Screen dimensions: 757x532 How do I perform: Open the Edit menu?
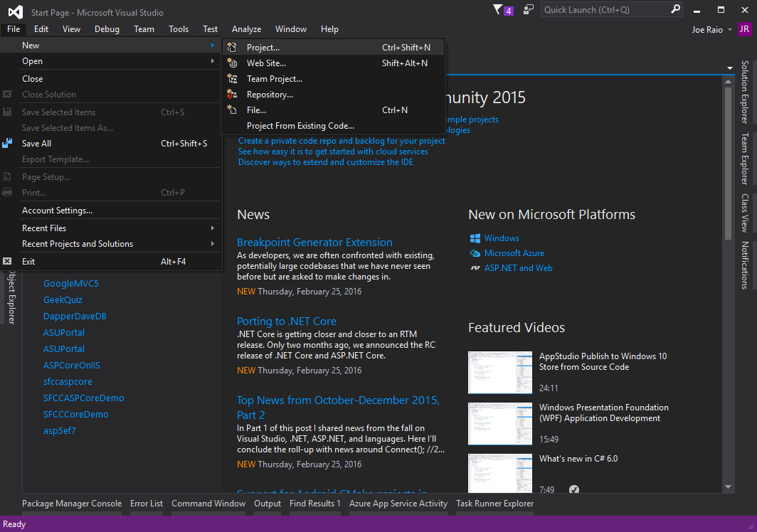[41, 29]
